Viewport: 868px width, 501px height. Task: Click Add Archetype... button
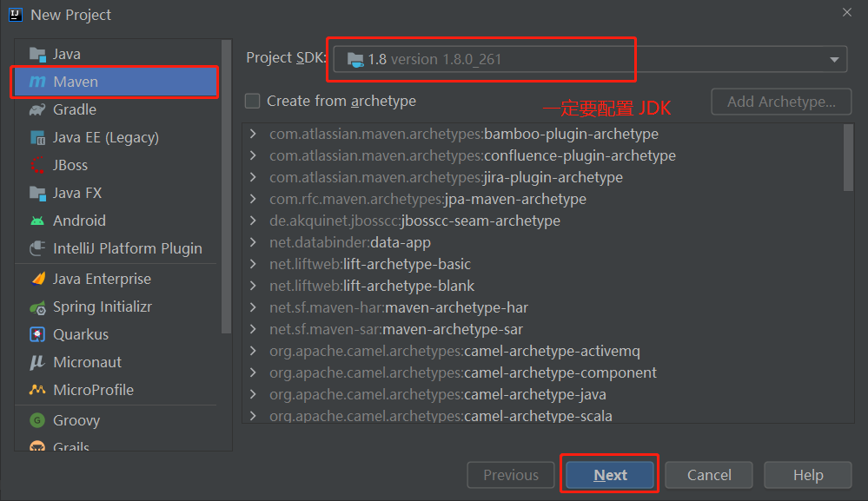(781, 102)
